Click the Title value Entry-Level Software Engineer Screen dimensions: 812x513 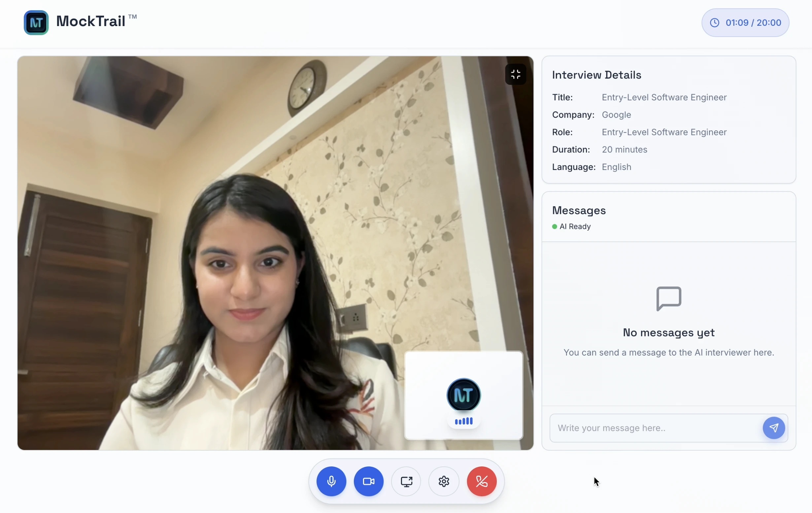pos(664,97)
